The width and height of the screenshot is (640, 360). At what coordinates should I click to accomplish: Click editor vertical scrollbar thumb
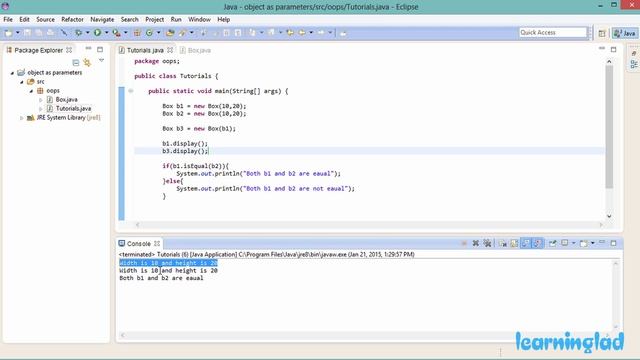[609, 127]
